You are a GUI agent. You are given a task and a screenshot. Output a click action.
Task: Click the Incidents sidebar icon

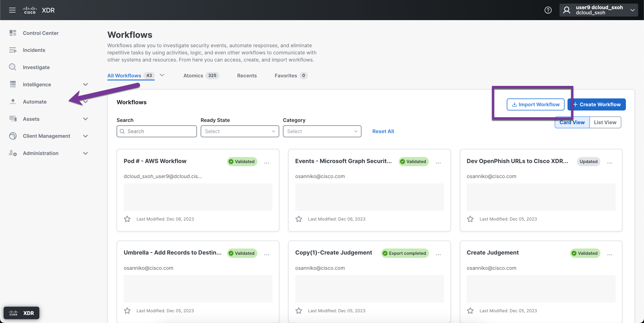(13, 50)
